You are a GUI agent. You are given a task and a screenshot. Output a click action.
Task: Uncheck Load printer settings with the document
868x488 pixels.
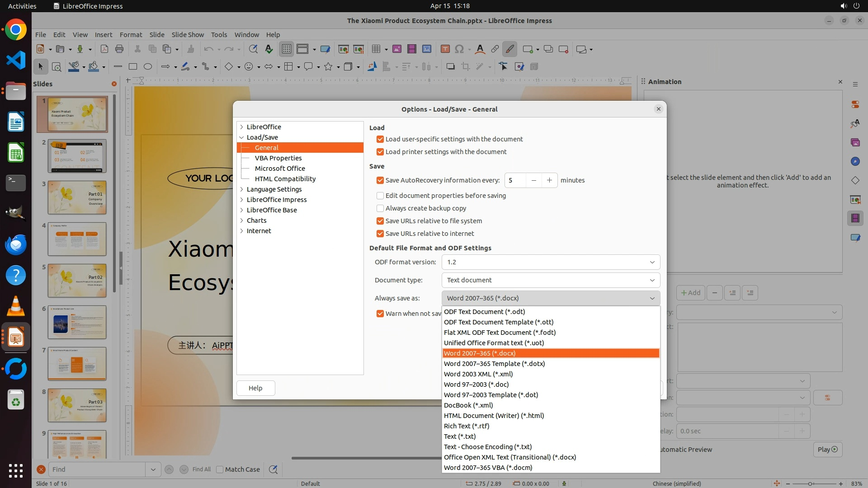click(380, 152)
